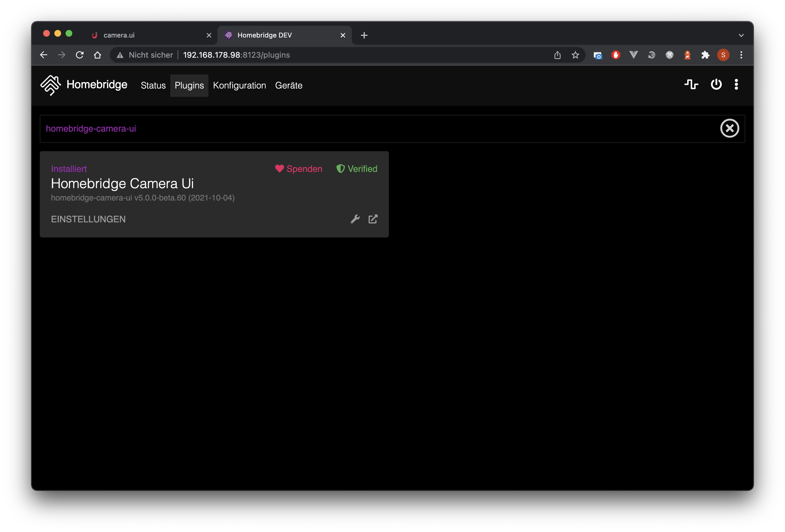Click the red hand blocker extension

(x=616, y=55)
